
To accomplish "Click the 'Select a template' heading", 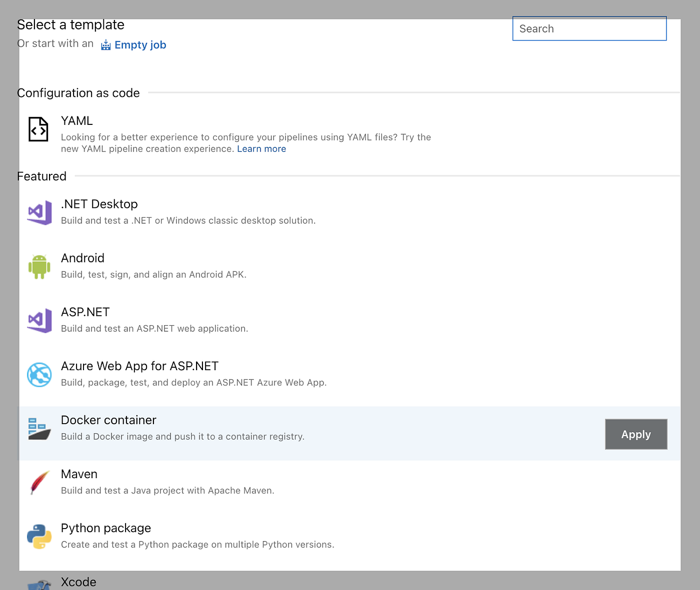I will pos(70,24).
